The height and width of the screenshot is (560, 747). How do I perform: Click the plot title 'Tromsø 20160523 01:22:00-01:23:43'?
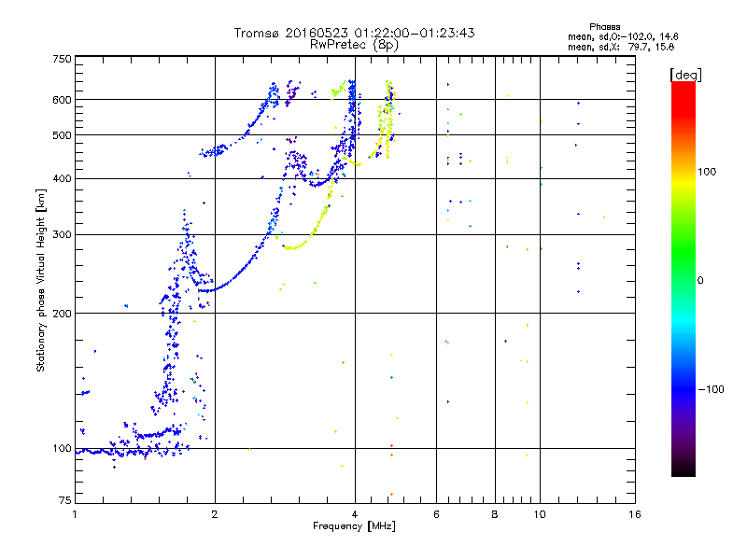(x=354, y=33)
